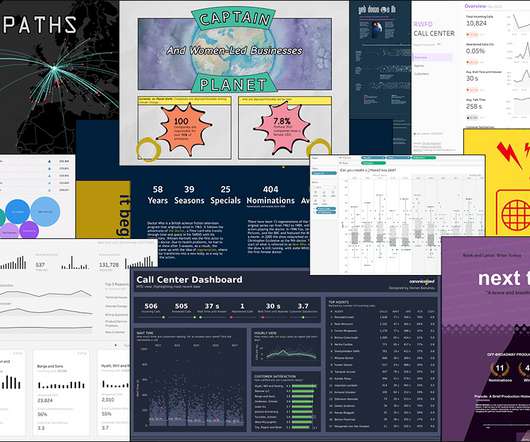This screenshot has width=530, height=442.
Task: Select the bright hub point on the flight paths map
Action: pyautogui.click(x=54, y=68)
